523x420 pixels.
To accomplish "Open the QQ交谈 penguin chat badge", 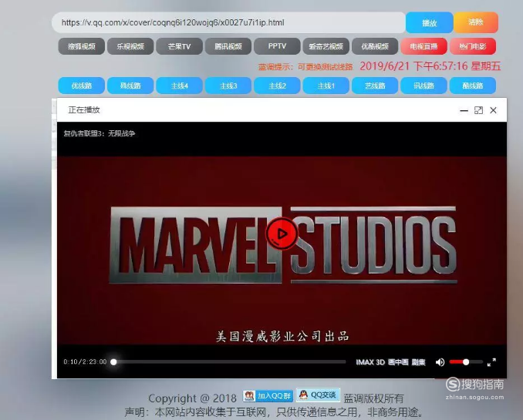I will [x=318, y=395].
